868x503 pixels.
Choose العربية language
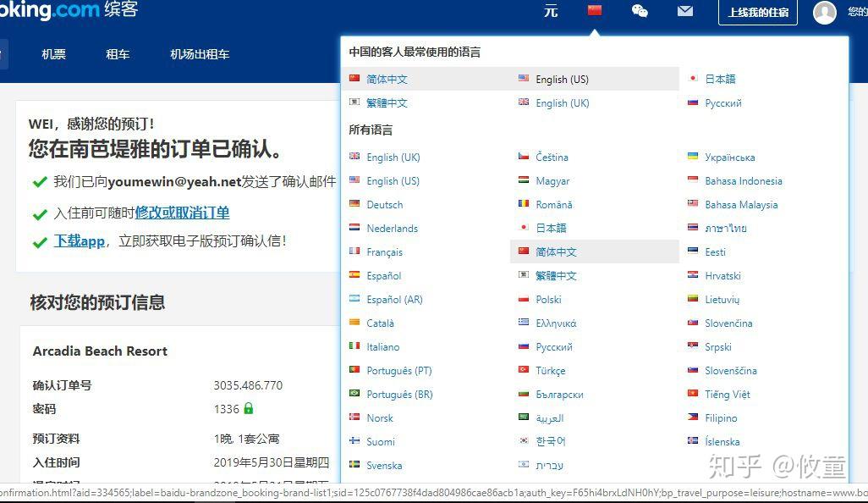coord(550,418)
